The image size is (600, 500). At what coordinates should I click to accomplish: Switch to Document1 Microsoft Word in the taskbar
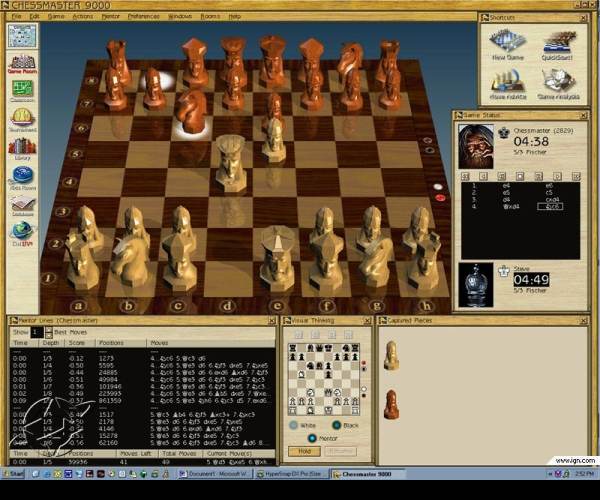tap(214, 474)
